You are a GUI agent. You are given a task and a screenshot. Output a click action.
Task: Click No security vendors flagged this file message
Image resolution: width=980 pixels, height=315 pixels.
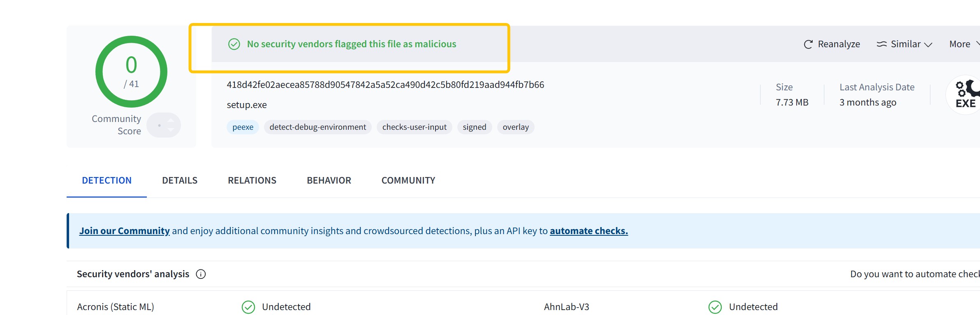(352, 44)
